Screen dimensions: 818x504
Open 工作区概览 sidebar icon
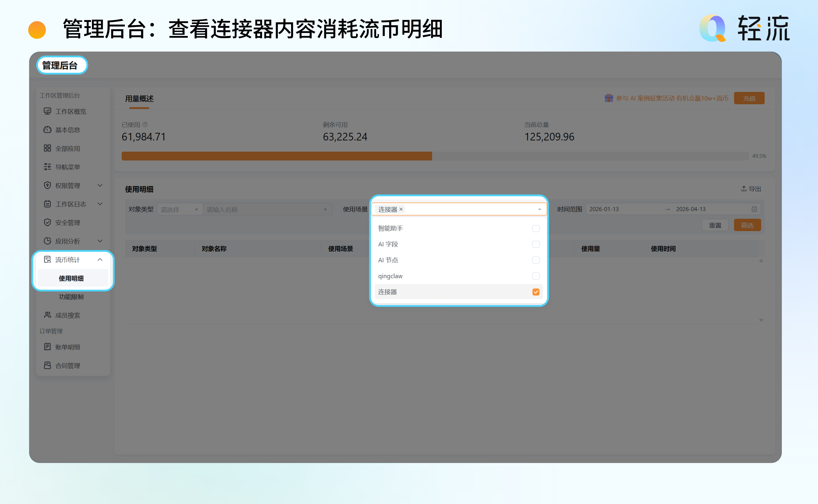[x=47, y=111]
